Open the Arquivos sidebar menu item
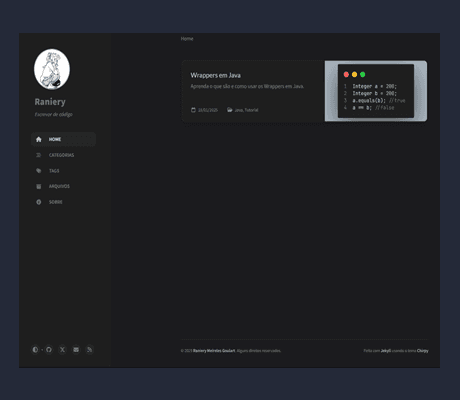 pos(63,186)
